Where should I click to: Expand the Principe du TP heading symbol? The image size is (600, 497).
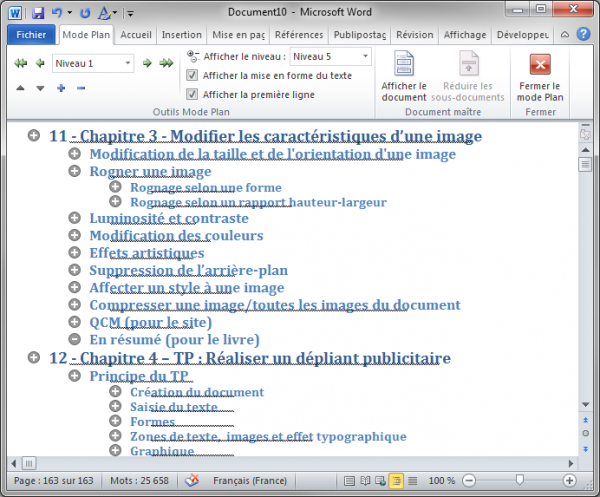(x=75, y=376)
